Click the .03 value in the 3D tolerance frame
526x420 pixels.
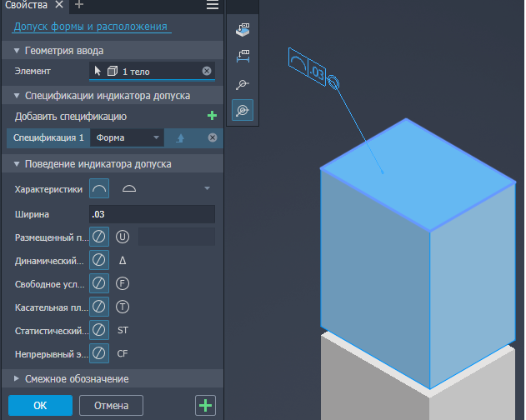(x=317, y=73)
